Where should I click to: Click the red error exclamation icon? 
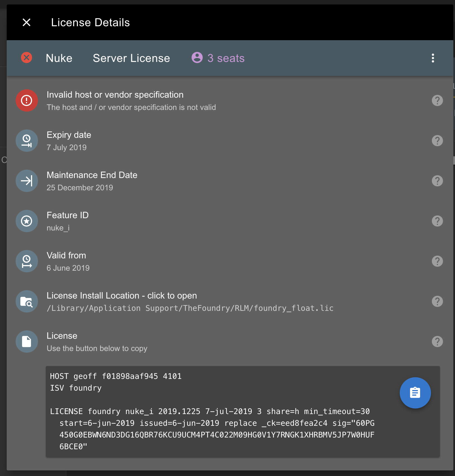point(27,100)
